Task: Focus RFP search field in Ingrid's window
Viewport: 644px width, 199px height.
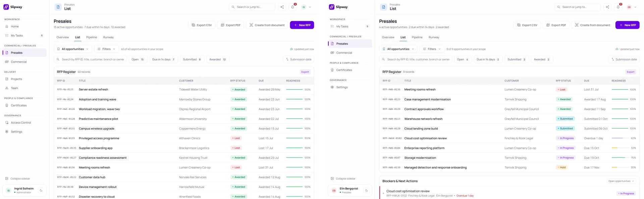Action: coord(90,59)
